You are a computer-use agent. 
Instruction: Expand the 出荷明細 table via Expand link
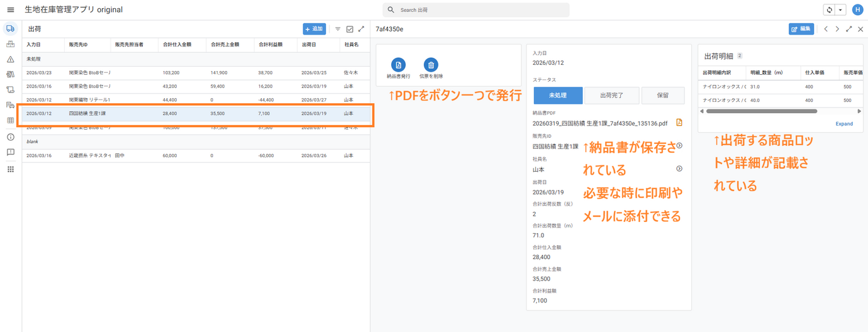click(844, 124)
